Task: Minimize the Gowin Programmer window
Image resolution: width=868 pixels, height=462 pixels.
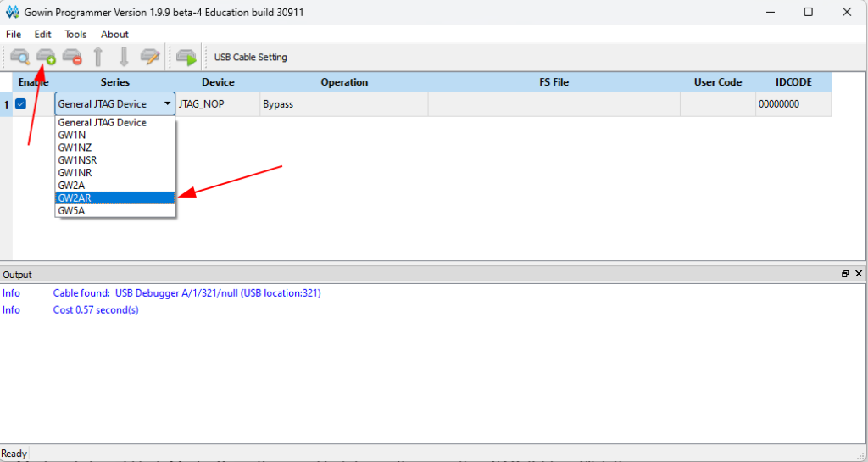Action: click(770, 12)
